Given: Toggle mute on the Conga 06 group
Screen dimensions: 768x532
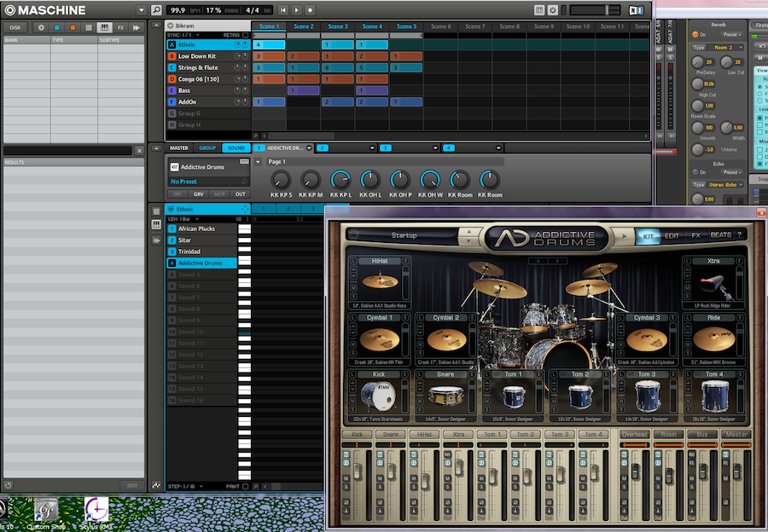Looking at the screenshot, I should pos(246,78).
